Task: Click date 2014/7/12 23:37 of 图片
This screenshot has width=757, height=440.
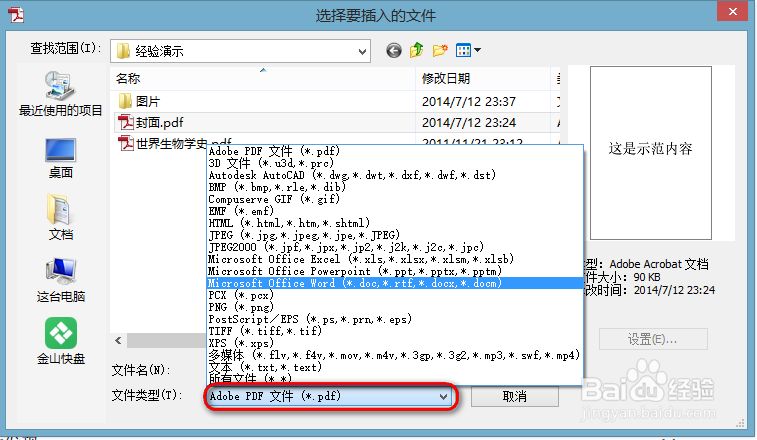Action: point(469,102)
